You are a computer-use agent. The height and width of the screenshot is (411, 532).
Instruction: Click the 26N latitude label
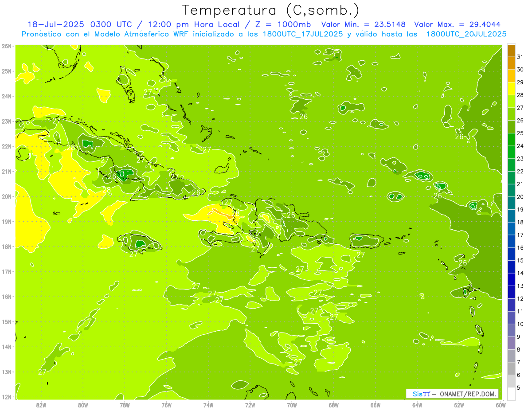coord(7,46)
